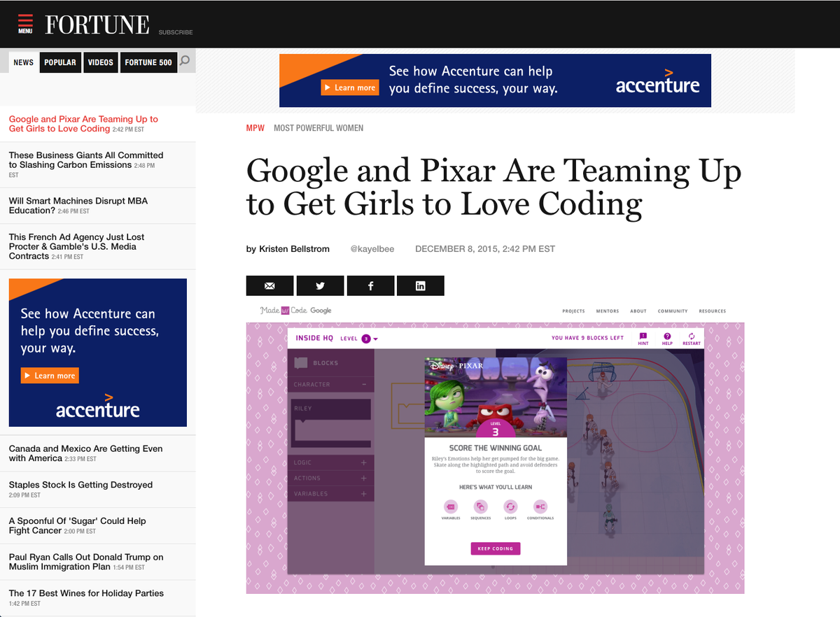
Task: Click the HINT icon in game
Action: (643, 339)
